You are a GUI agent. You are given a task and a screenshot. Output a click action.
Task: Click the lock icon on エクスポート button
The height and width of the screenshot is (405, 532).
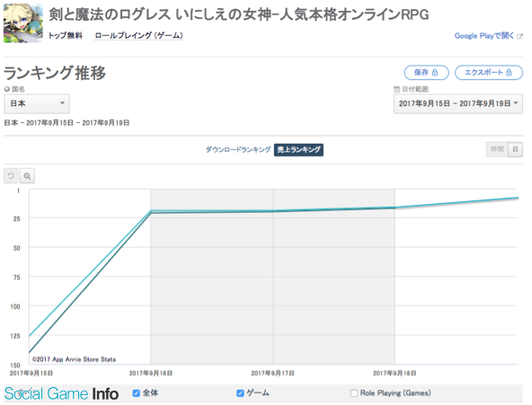pyautogui.click(x=509, y=73)
